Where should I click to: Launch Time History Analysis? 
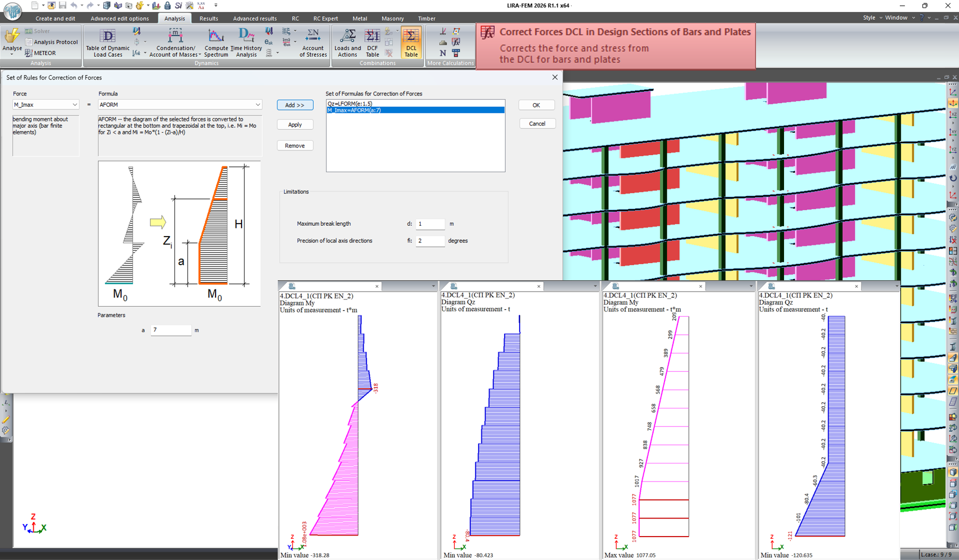246,43
